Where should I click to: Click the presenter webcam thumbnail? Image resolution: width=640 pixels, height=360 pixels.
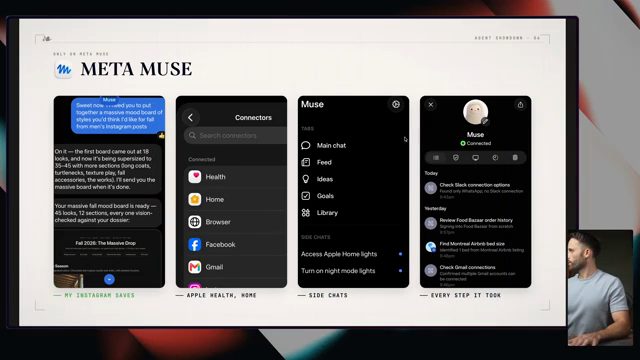pos(600,288)
